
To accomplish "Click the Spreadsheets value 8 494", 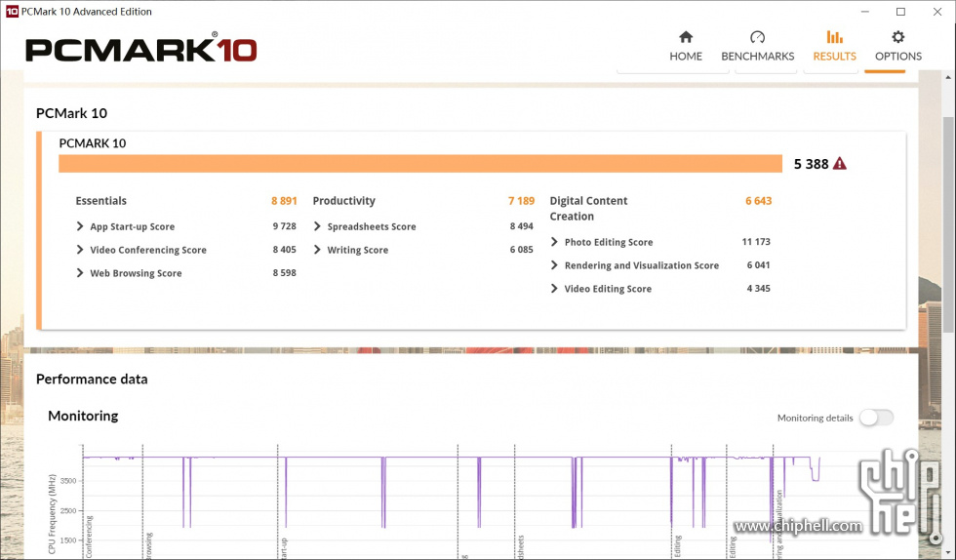I will [x=521, y=226].
